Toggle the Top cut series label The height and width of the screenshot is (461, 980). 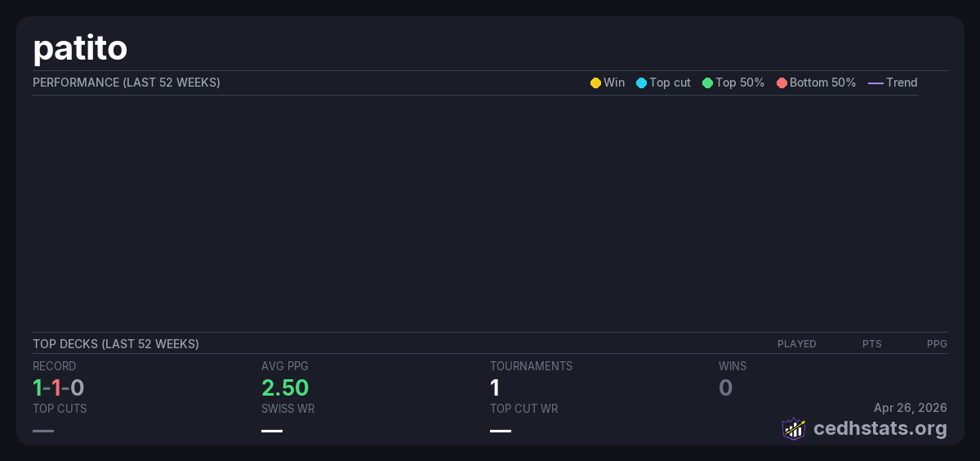click(670, 83)
